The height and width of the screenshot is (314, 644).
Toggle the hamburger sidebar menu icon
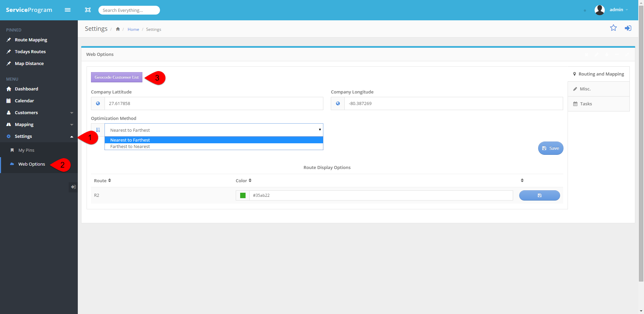(68, 10)
